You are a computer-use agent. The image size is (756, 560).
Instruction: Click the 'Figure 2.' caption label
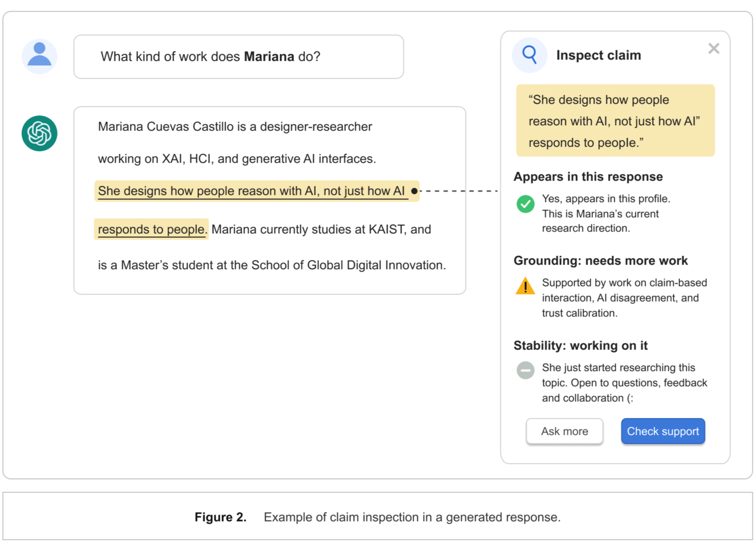[220, 517]
